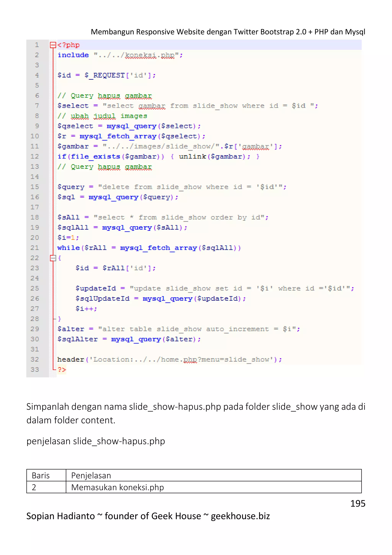The image size is (392, 555).
Task: Click the $r = mysql_fetch_array line
Action: [131, 136]
